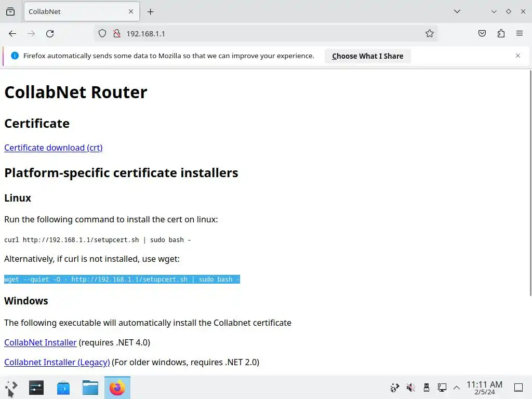Open the clock showing 11:11 AM
The height and width of the screenshot is (399, 532).
(x=485, y=388)
